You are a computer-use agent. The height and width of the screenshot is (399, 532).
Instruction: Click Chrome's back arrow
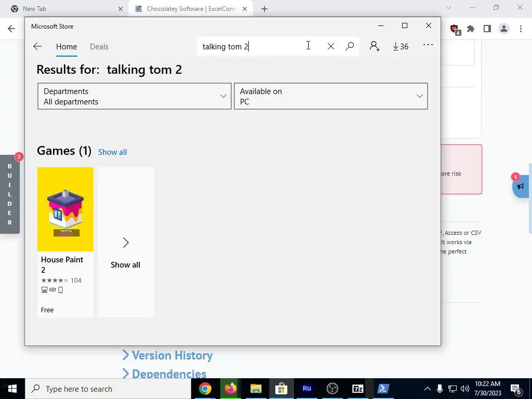(11, 29)
